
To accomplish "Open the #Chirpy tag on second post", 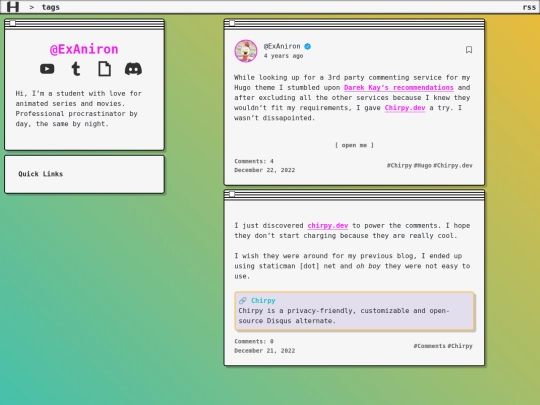I will (x=460, y=346).
